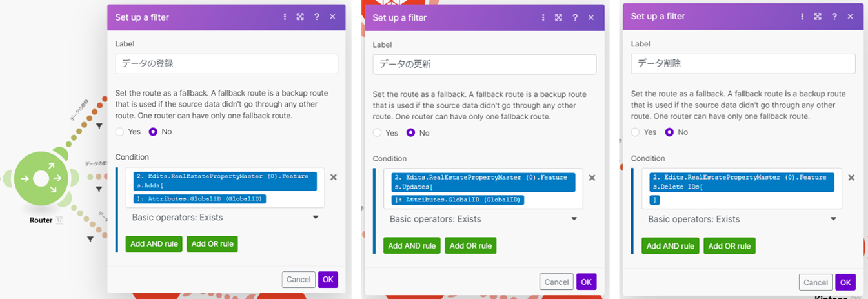Remove condition with Features.Delete IDs mapping

pyautogui.click(x=851, y=178)
